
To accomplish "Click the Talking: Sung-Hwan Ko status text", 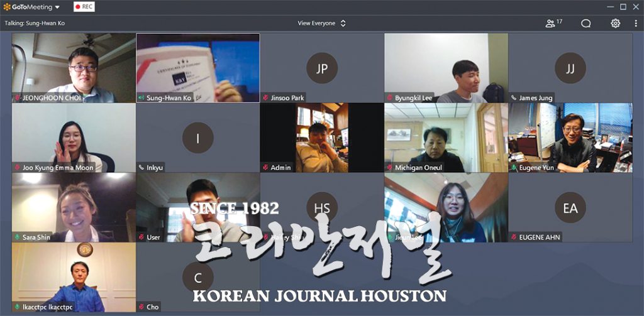I will (x=35, y=23).
